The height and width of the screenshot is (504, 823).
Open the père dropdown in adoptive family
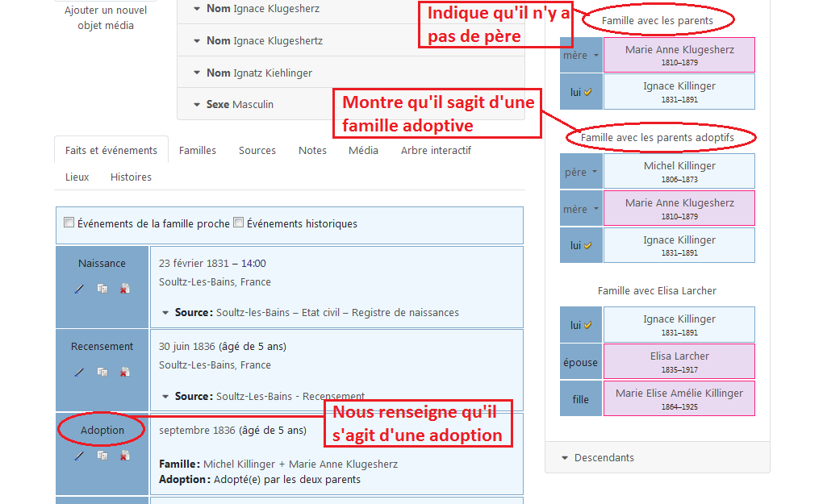(581, 172)
